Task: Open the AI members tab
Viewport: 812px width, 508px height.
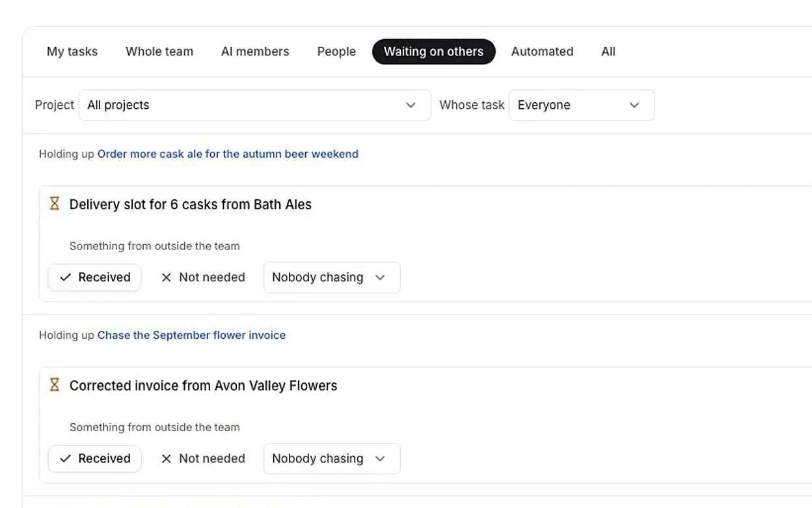Action: coord(255,51)
